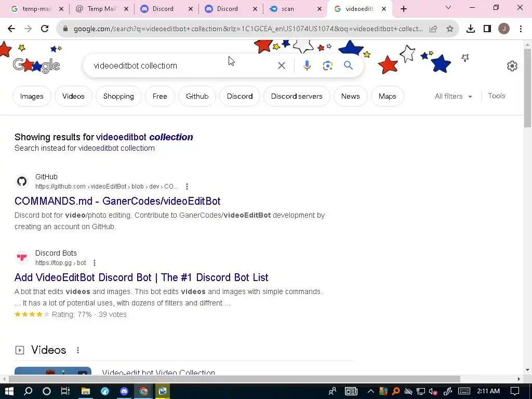Click the vertical page scrollbar
The height and width of the screenshot is (399, 532).
(527, 88)
